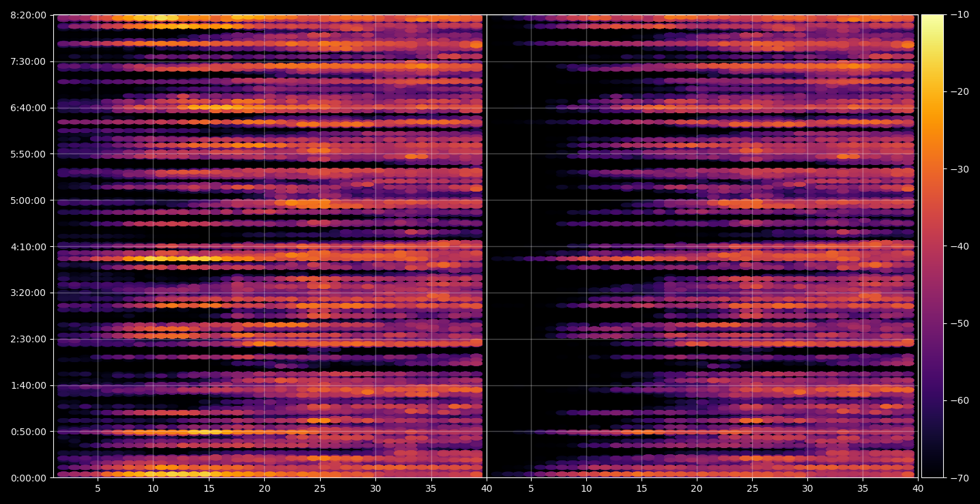Click x-axis tick 25 under left spectrogram

[x=319, y=489]
